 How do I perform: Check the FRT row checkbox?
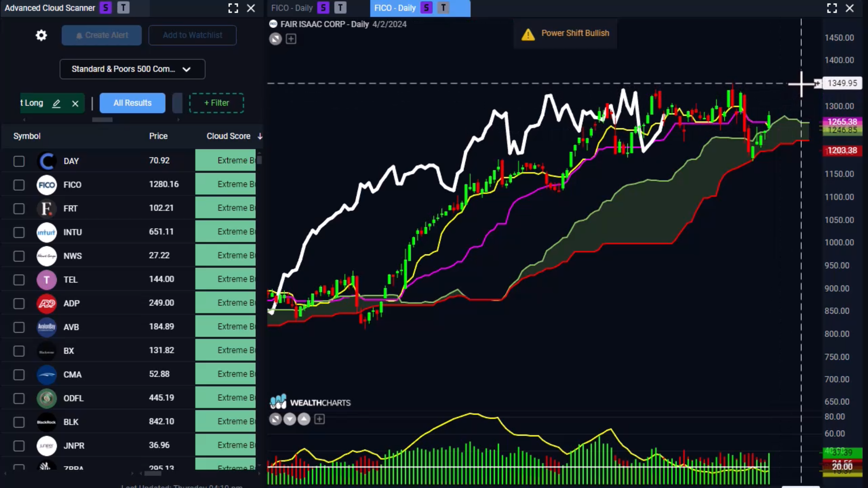point(19,209)
